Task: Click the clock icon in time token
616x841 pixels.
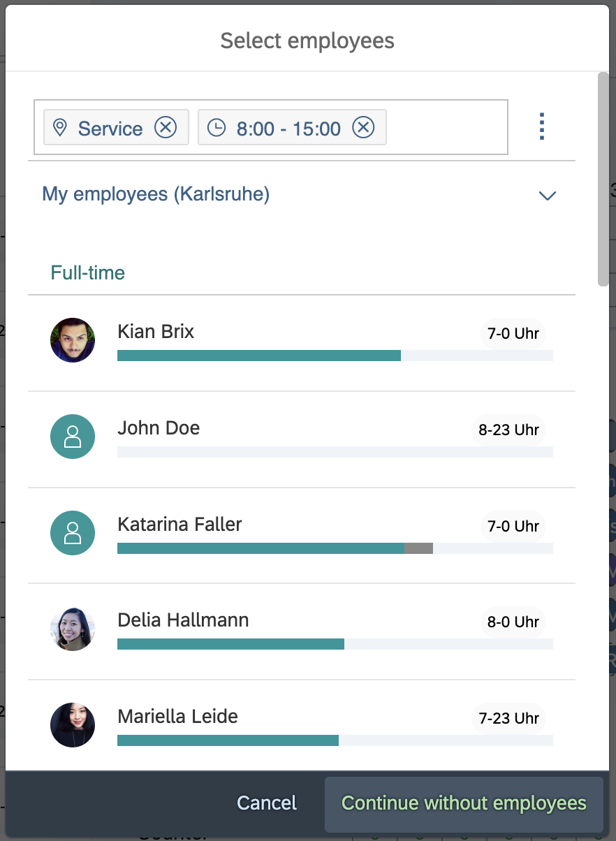Action: (217, 128)
